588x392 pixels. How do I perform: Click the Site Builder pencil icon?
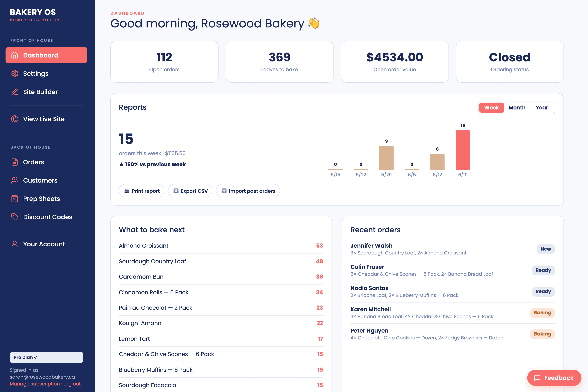15,92
